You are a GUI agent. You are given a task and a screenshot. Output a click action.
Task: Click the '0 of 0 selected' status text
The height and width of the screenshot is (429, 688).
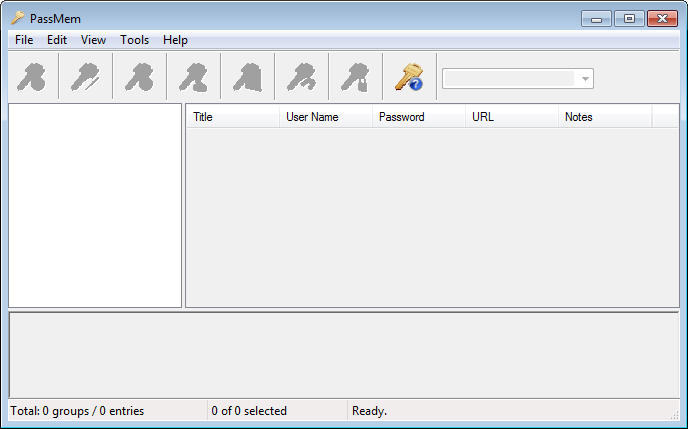coord(249,411)
